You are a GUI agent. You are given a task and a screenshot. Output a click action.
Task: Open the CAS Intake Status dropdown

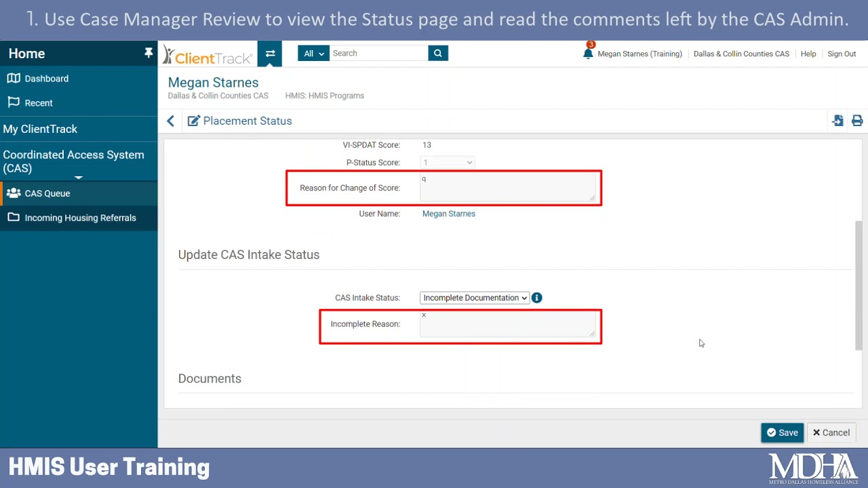tap(474, 298)
